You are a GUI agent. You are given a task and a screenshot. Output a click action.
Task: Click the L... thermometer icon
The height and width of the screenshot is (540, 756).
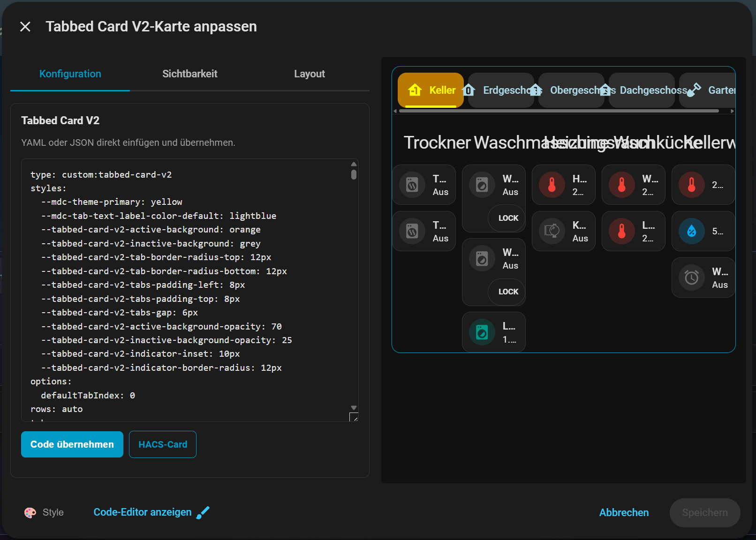622,231
